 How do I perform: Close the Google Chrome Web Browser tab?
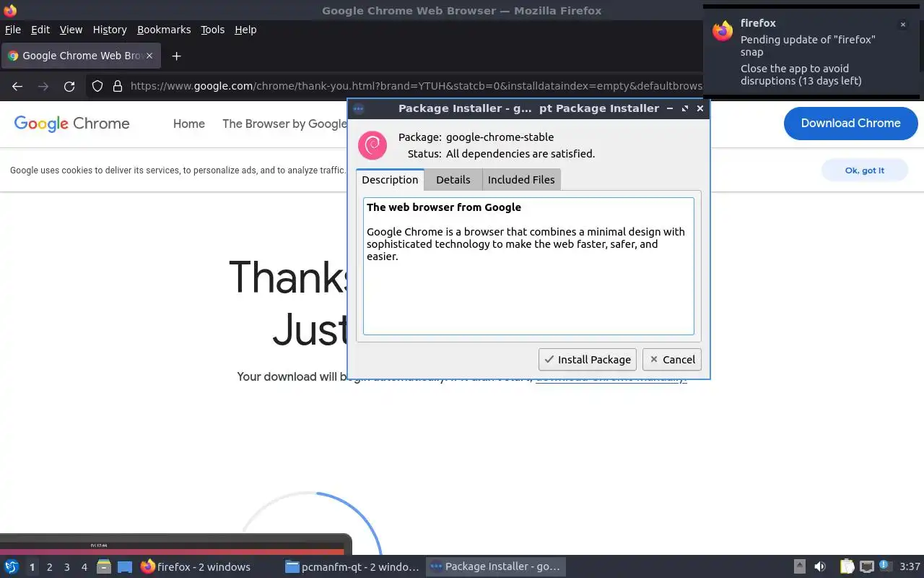point(149,56)
